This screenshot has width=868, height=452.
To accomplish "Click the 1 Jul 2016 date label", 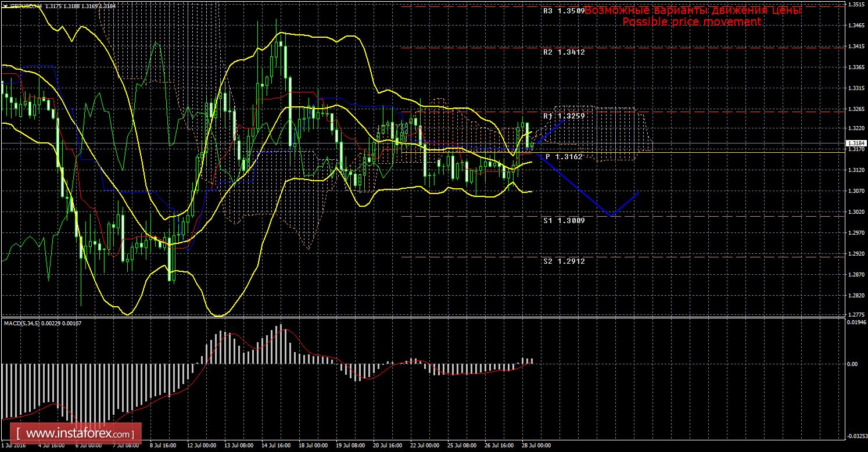I will tap(14, 446).
